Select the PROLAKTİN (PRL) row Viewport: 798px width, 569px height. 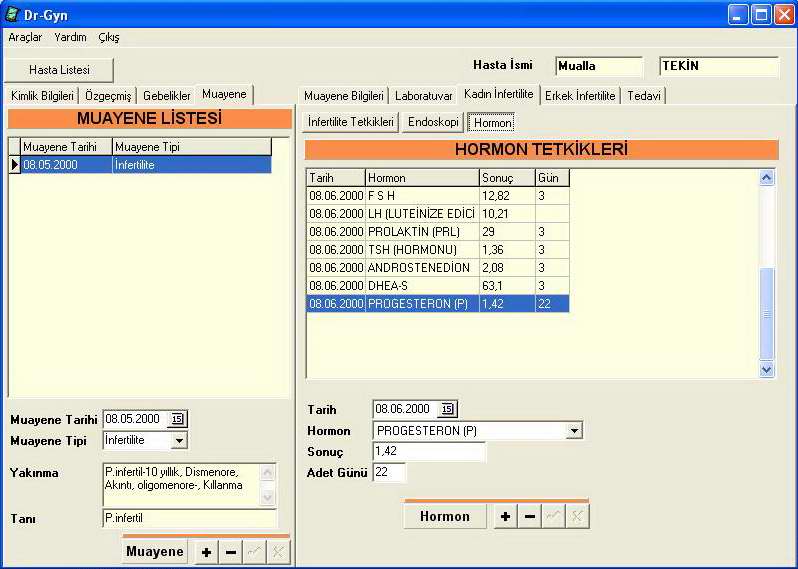[x=420, y=232]
